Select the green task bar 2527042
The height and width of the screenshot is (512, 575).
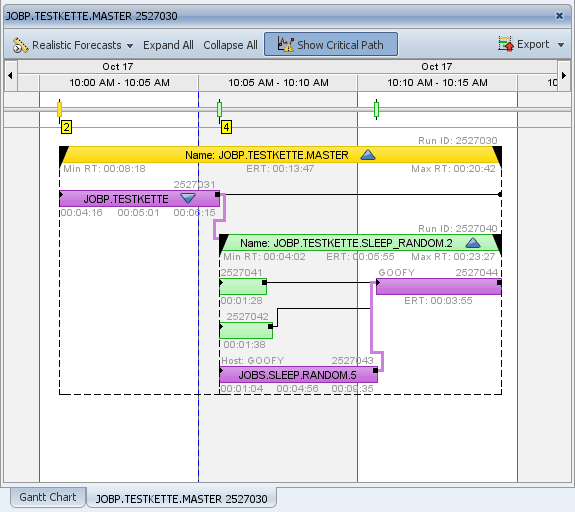click(246, 330)
